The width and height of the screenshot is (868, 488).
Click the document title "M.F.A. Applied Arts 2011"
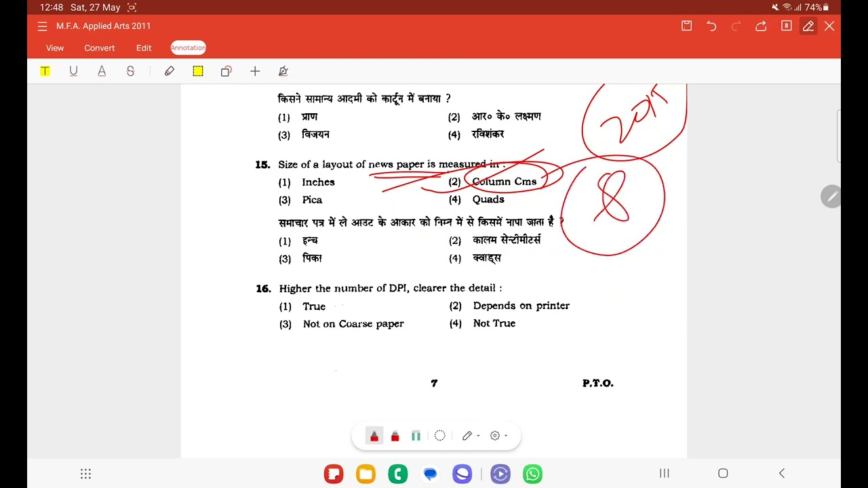tap(104, 26)
